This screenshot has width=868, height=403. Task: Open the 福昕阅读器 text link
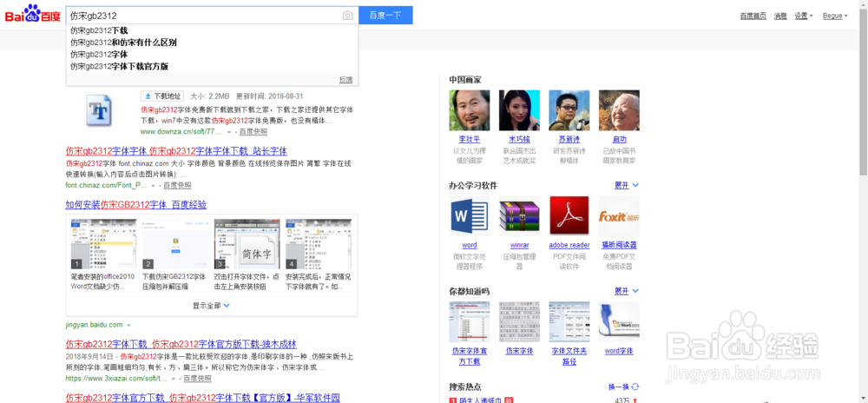point(619,245)
